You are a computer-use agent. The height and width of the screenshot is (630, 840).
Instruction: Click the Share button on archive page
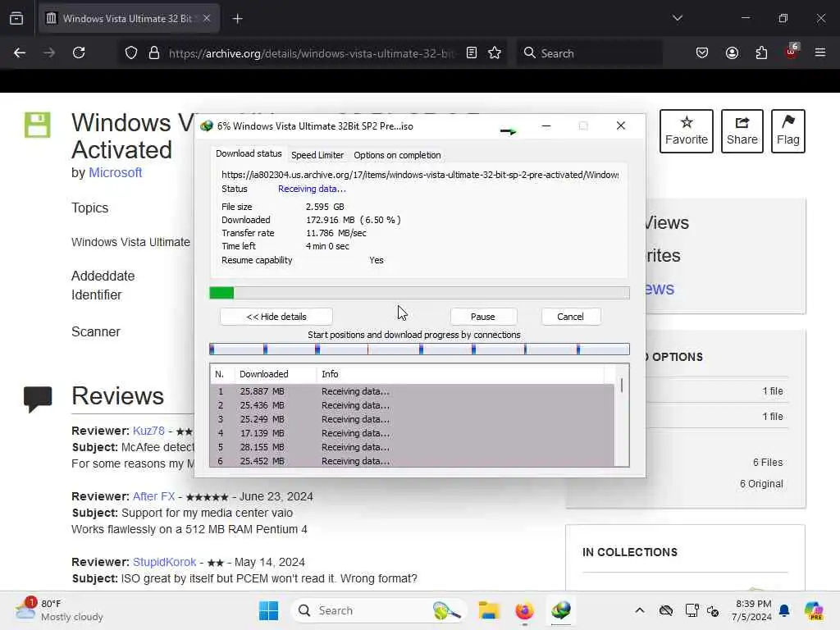[x=742, y=131]
